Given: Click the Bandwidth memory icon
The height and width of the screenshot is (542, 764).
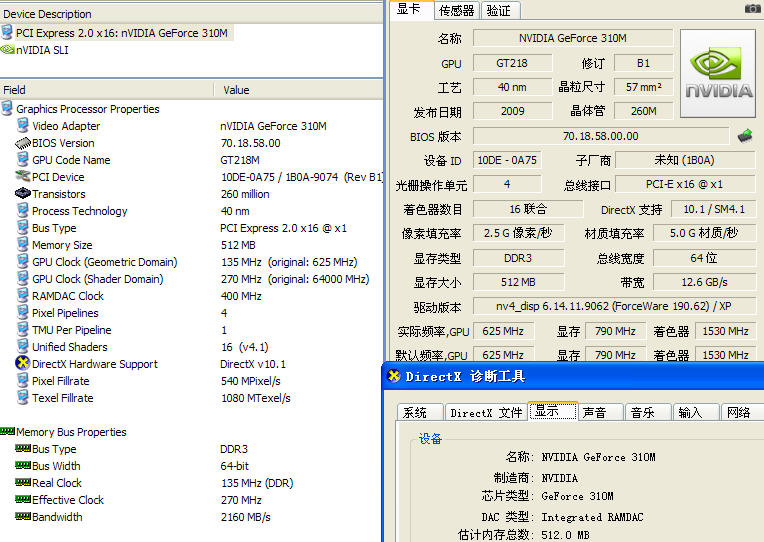Looking at the screenshot, I should click(23, 516).
